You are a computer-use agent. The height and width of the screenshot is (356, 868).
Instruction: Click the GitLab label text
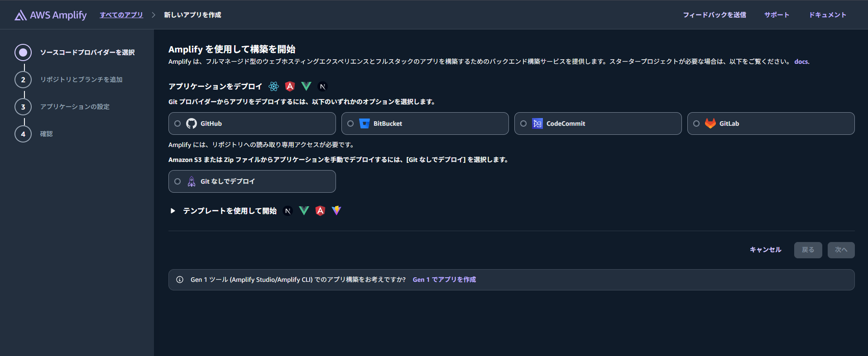[x=729, y=123]
